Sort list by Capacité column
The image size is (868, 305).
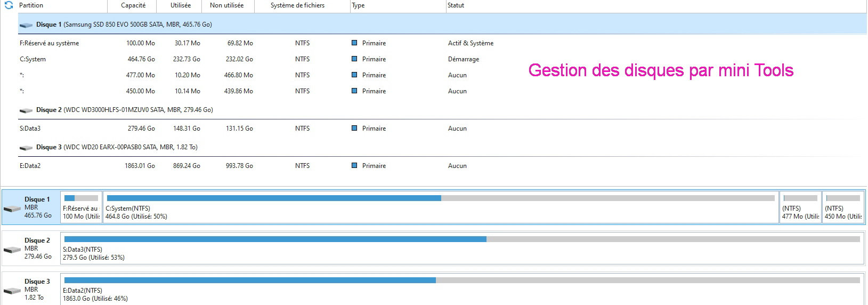tap(133, 5)
